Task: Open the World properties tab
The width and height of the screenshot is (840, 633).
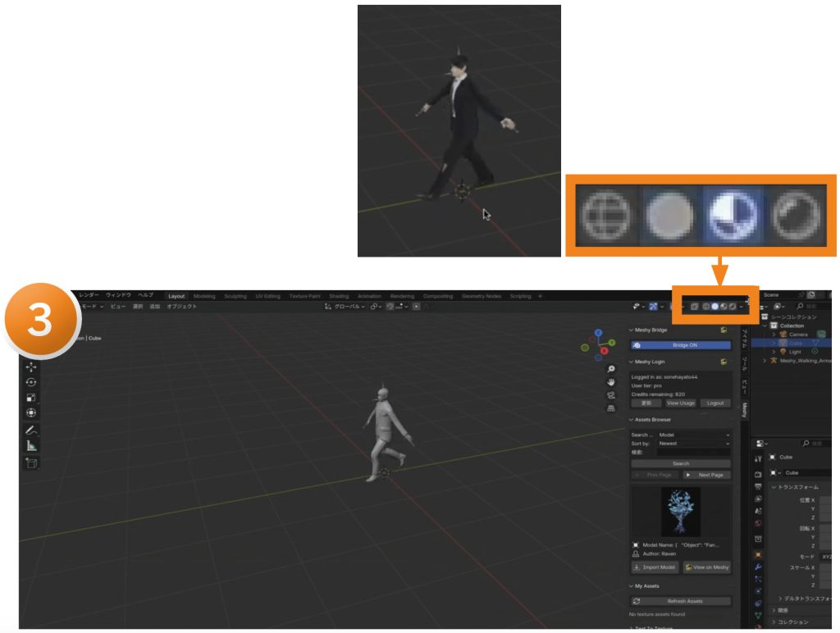Action: tap(758, 524)
